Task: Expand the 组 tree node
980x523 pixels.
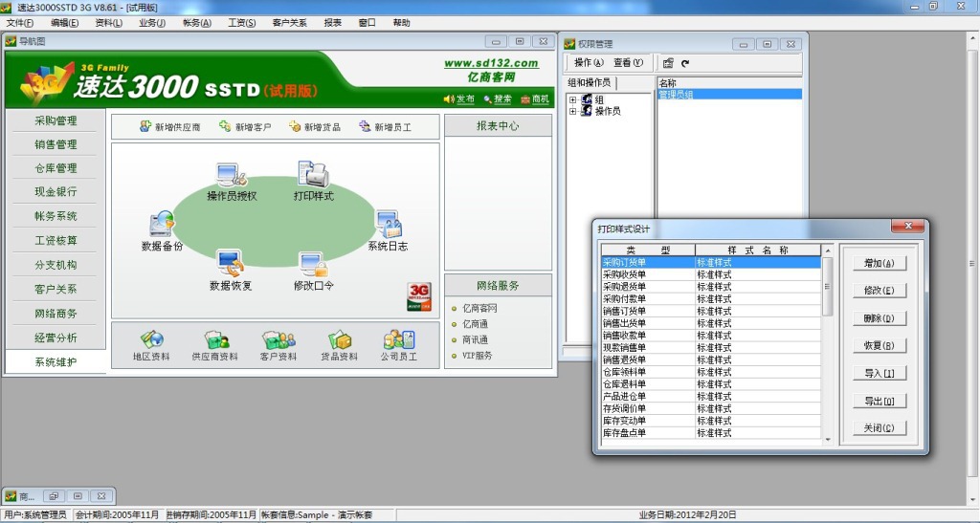Action: tap(572, 99)
